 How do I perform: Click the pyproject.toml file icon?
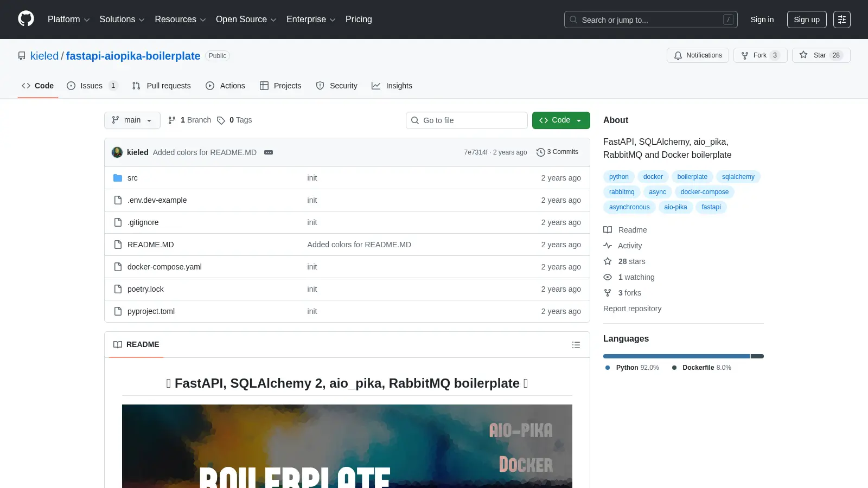click(x=118, y=311)
